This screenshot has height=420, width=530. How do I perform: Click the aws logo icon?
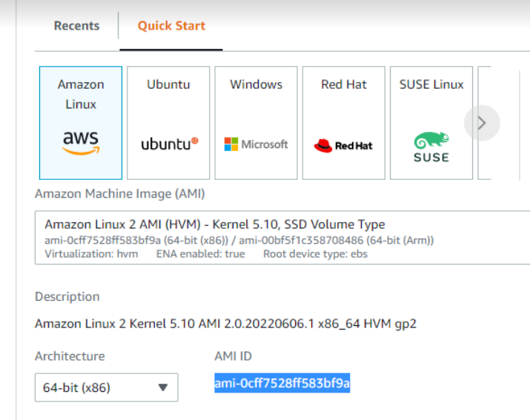pos(81,142)
